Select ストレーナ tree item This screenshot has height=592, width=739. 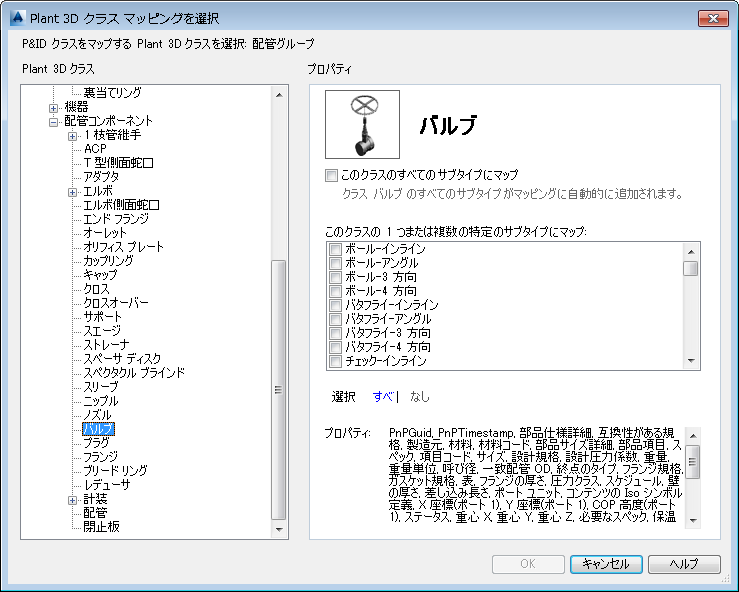(x=106, y=345)
